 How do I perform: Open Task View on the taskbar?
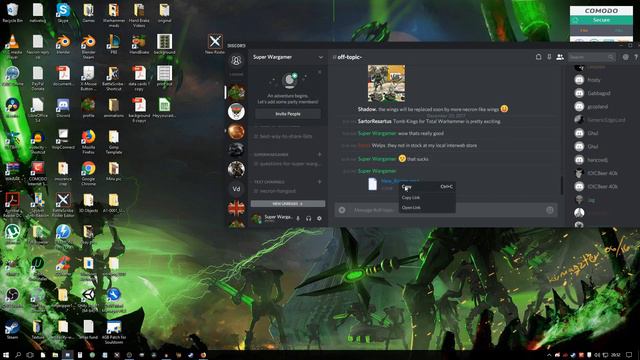[x=30, y=355]
